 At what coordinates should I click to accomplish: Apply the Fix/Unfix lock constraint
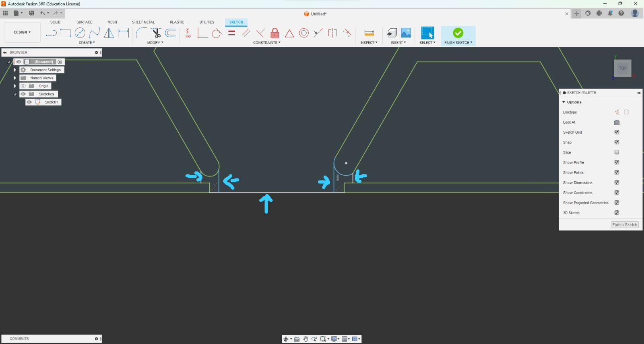click(x=275, y=33)
